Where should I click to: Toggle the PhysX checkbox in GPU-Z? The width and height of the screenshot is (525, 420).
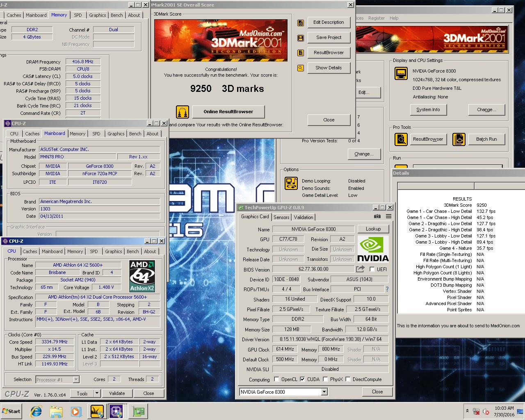[x=325, y=379]
